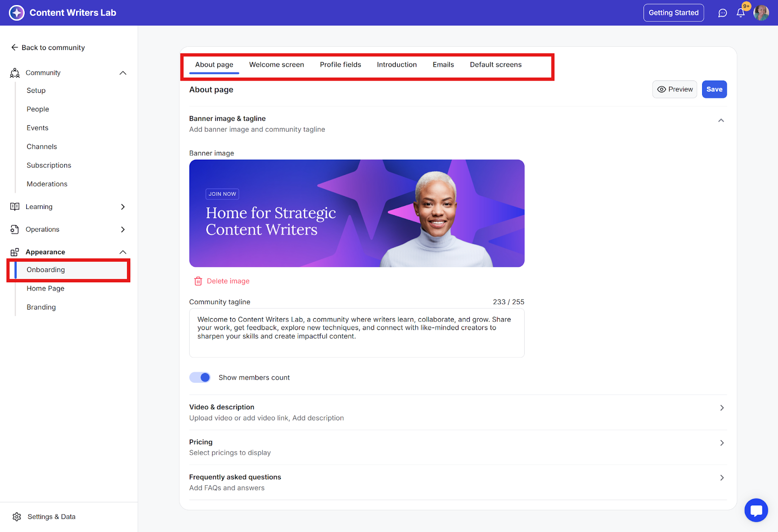Open the chat messages icon in header
778x532 pixels.
point(723,13)
